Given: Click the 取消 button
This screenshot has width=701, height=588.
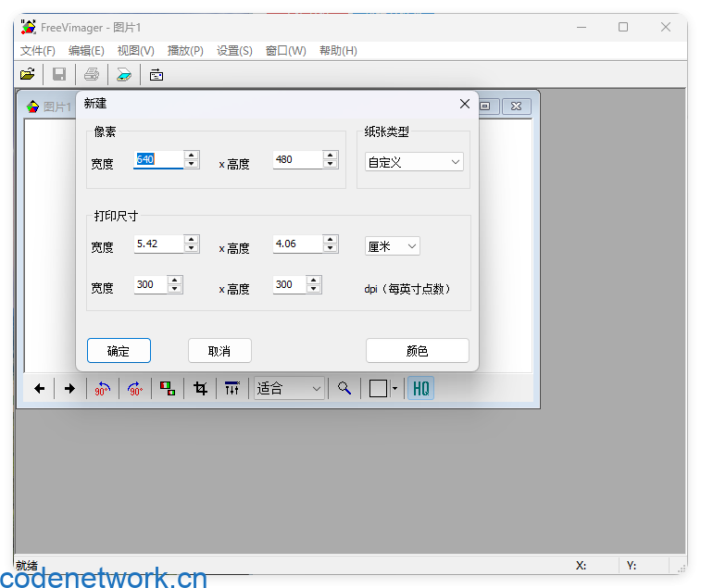Looking at the screenshot, I should (x=219, y=351).
